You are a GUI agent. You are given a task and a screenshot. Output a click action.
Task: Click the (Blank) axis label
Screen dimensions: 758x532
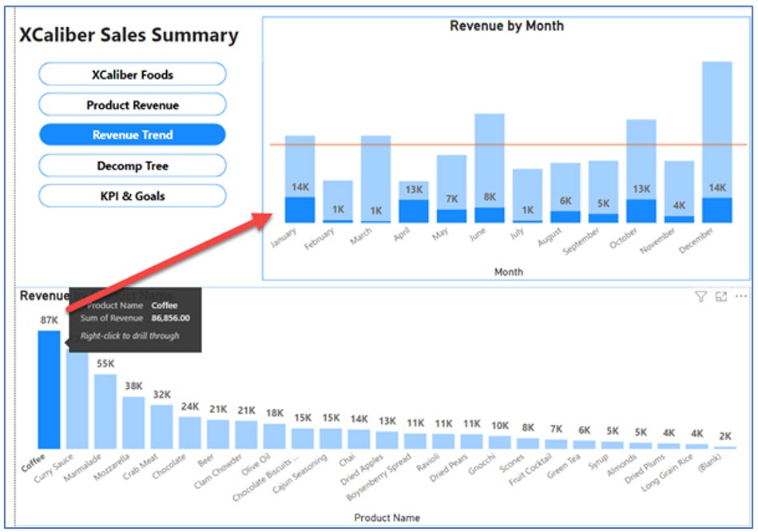click(x=709, y=463)
